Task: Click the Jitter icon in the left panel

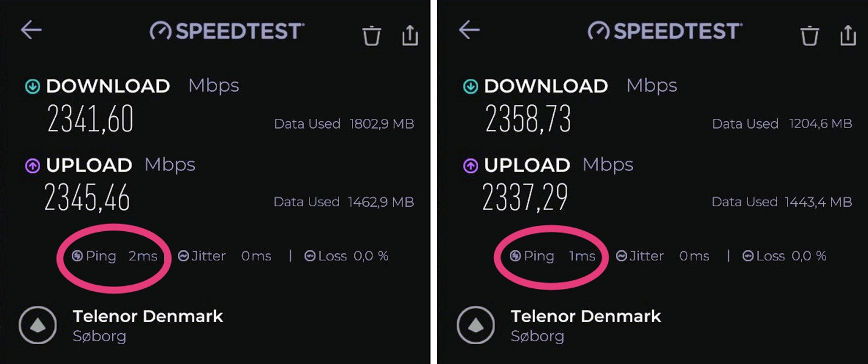Action: (x=183, y=256)
